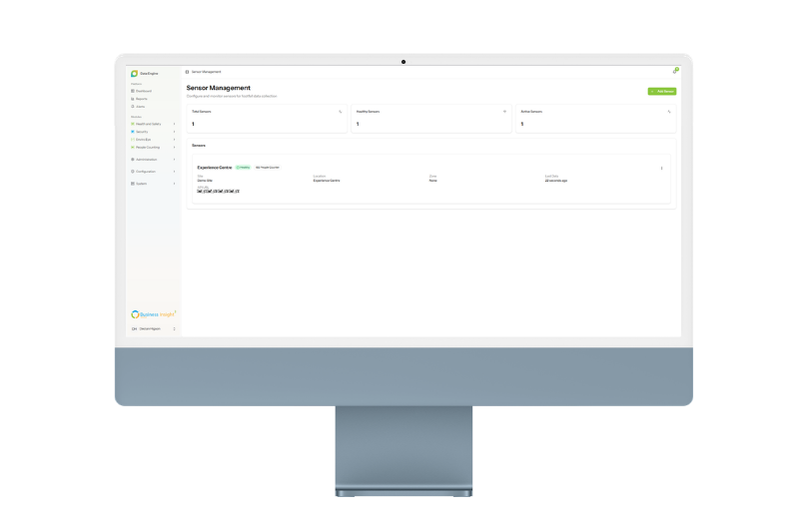Click notification icon at top right
Screen dimensions: 799x532
coord(675,71)
